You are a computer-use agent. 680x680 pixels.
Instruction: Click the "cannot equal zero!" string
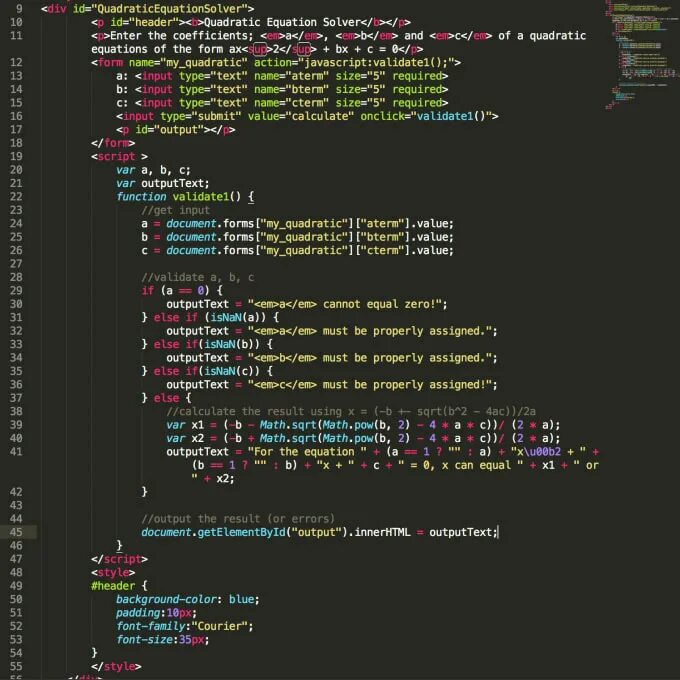347,304
